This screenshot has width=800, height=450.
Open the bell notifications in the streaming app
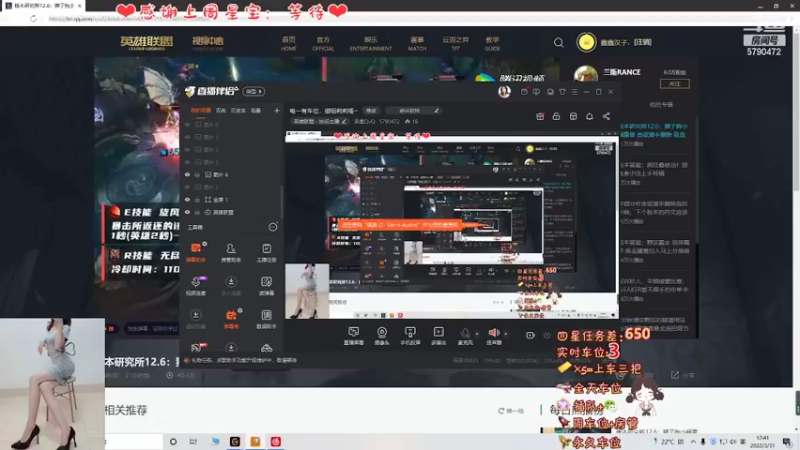tap(589, 116)
